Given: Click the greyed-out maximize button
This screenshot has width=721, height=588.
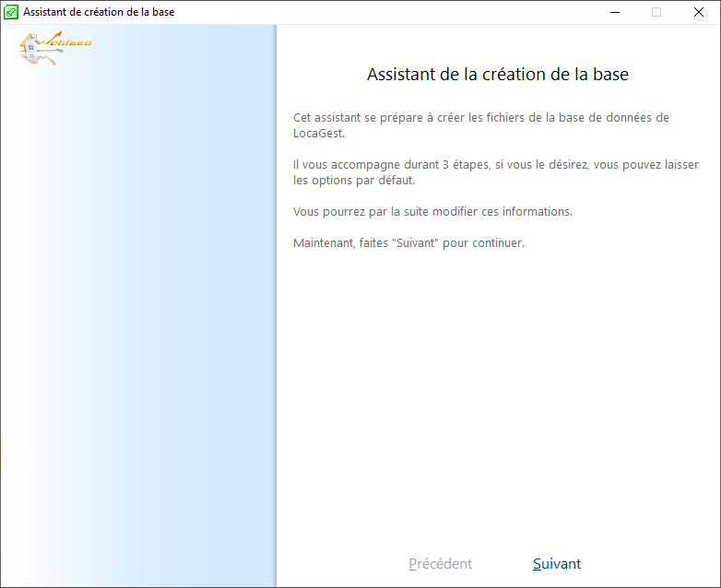Looking at the screenshot, I should pyautogui.click(x=656, y=12).
